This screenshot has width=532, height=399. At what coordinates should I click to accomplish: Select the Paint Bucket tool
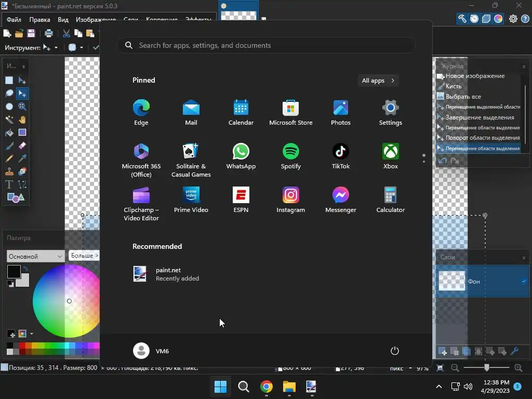point(9,132)
